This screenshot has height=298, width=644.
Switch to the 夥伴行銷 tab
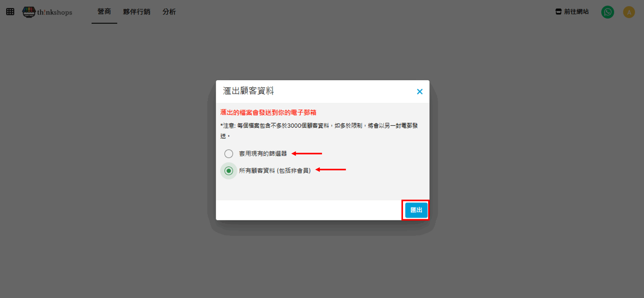pos(137,12)
